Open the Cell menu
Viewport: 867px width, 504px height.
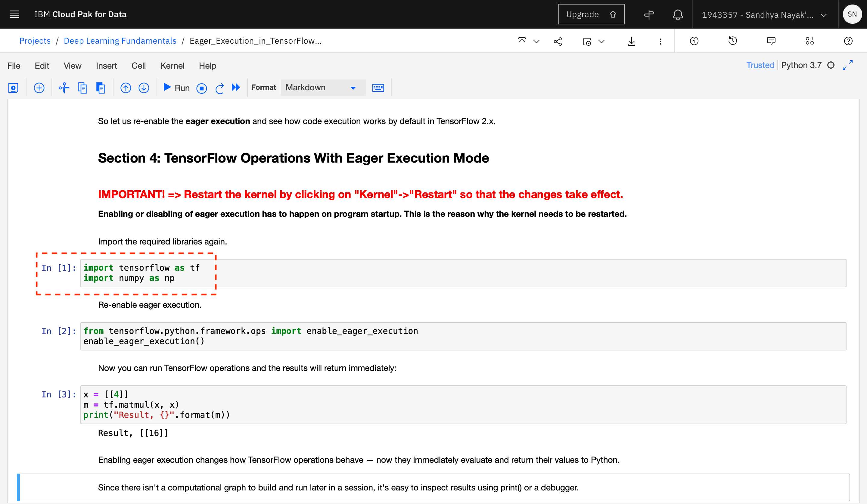pyautogui.click(x=138, y=65)
